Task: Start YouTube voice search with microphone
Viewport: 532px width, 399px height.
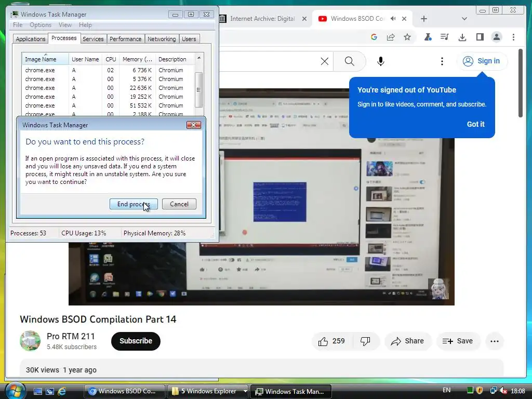Action: (x=381, y=61)
